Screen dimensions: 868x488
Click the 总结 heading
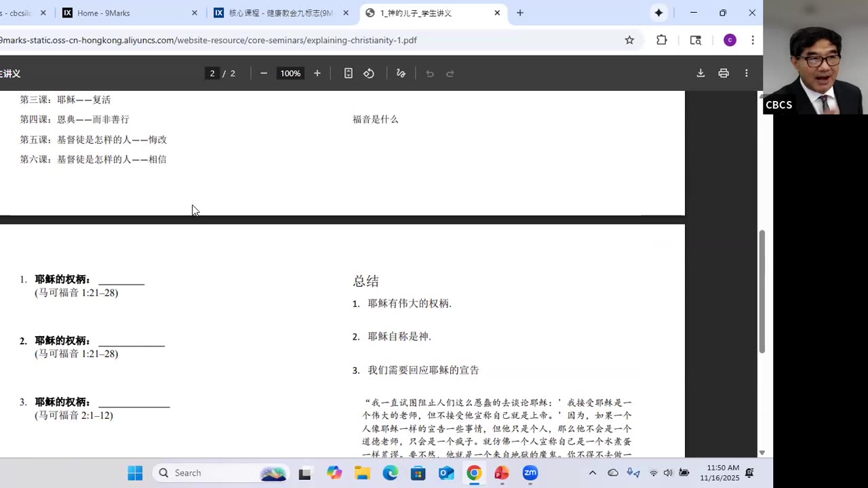click(x=366, y=281)
